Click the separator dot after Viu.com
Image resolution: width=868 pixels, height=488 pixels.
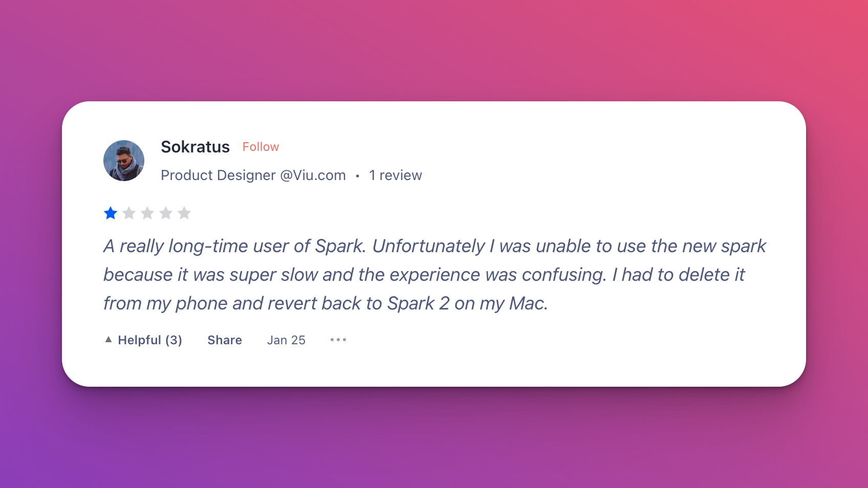[357, 175]
